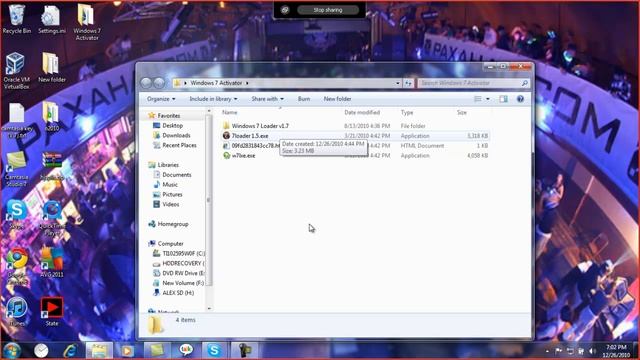Open Windows Media Player from taskbar

click(x=127, y=351)
